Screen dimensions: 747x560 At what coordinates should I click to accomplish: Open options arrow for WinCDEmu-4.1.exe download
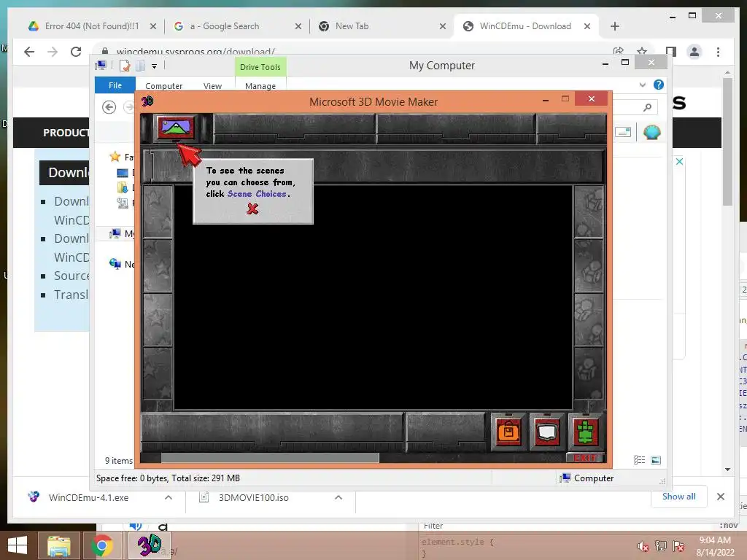click(169, 497)
